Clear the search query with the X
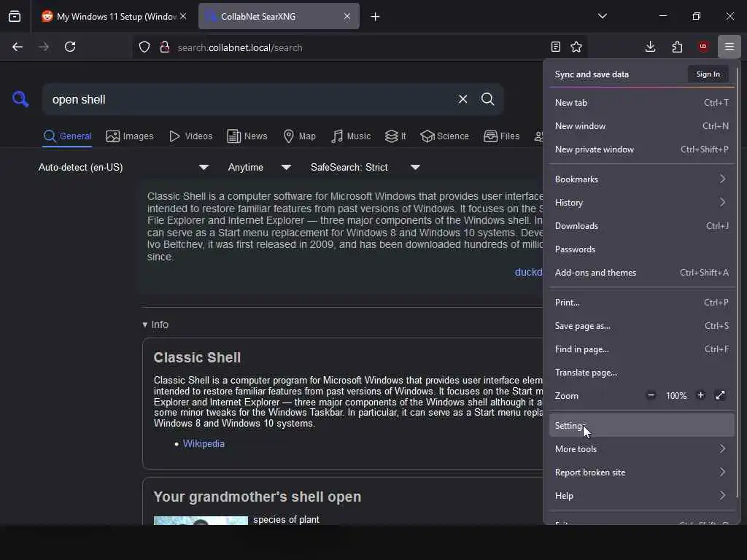747x560 pixels. (462, 99)
